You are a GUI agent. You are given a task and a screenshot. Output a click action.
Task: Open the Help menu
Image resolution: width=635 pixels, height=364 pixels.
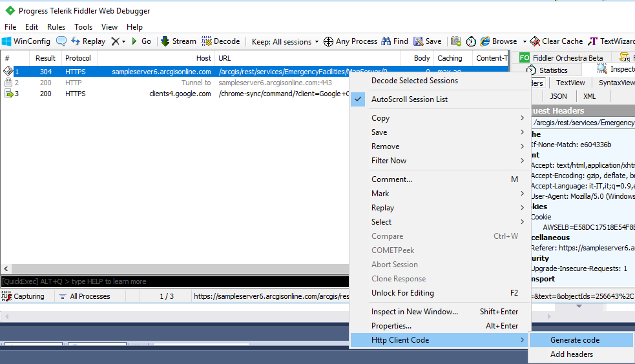point(134,26)
